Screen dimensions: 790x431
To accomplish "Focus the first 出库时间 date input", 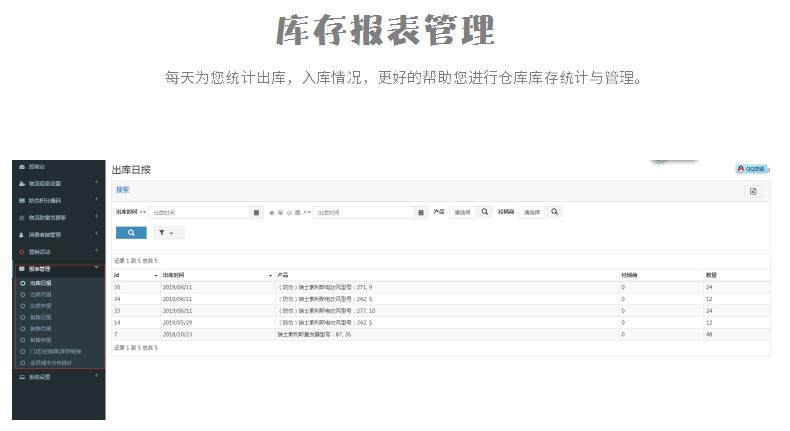I will coord(200,213).
